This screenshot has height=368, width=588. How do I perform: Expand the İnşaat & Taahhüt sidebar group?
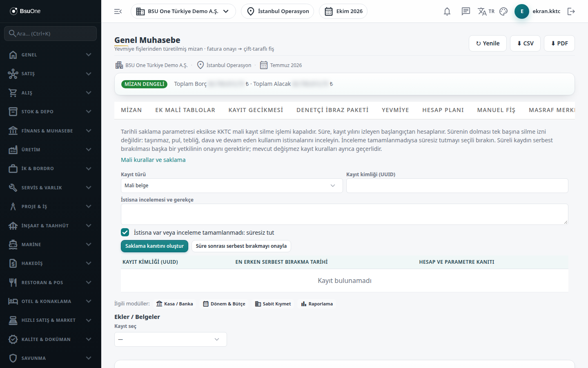[51, 226]
